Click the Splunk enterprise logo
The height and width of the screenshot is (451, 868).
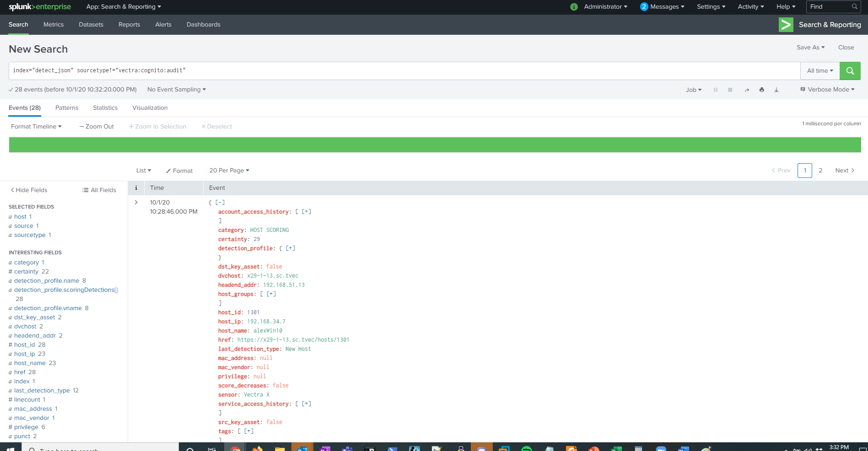tap(40, 7)
